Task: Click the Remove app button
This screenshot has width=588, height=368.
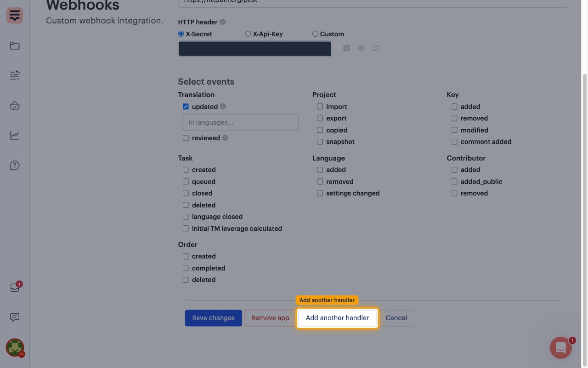Action: pyautogui.click(x=270, y=318)
